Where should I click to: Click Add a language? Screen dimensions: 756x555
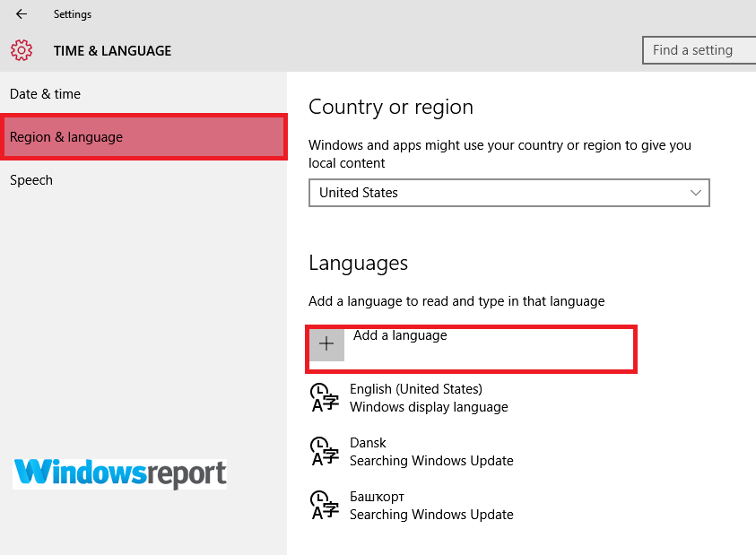pos(398,335)
